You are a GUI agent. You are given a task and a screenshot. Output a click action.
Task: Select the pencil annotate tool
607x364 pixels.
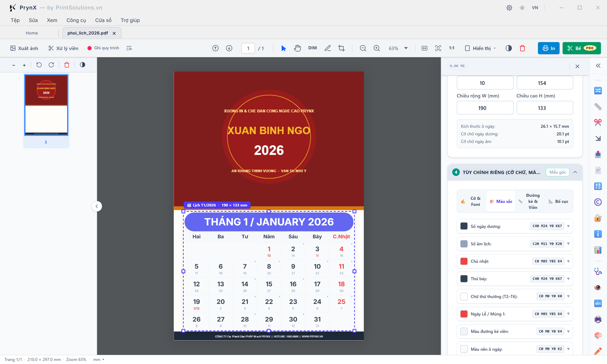tap(328, 48)
